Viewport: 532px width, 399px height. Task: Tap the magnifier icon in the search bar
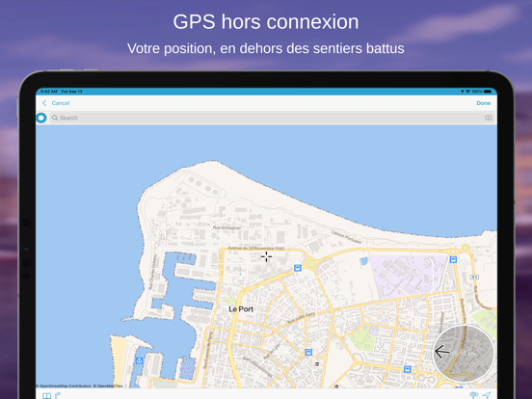click(55, 118)
